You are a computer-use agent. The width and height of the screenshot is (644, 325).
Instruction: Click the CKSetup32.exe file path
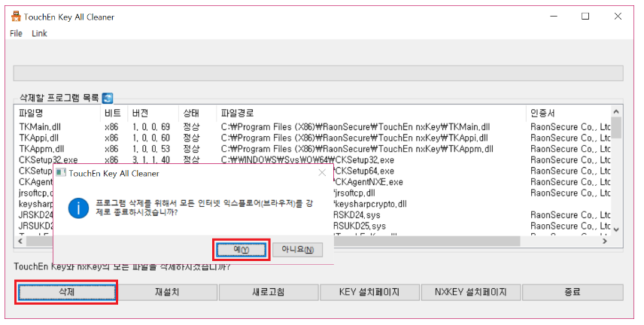pyautogui.click(x=307, y=159)
